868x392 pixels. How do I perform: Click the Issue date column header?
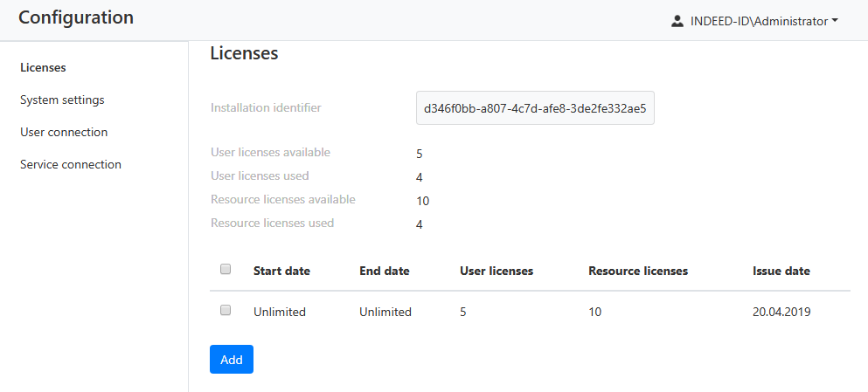point(781,271)
